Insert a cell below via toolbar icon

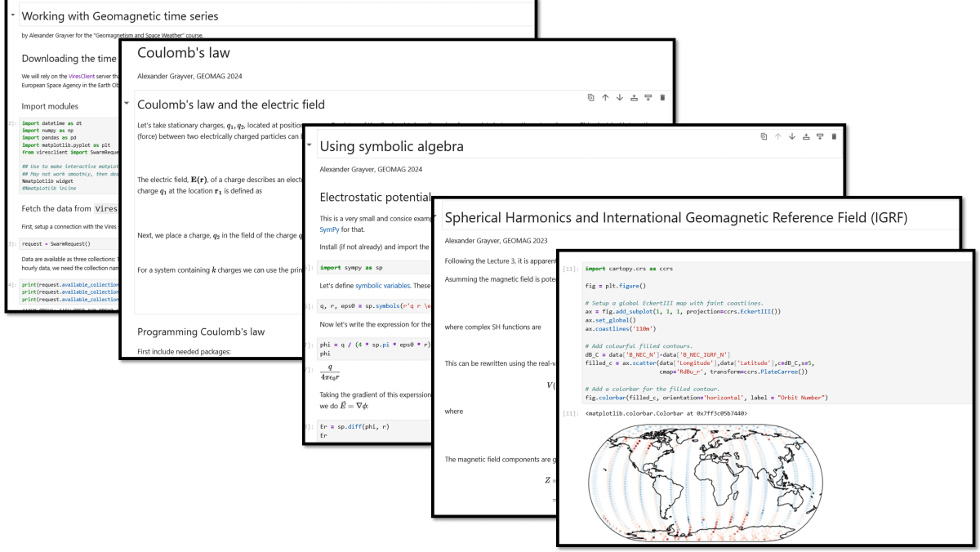(648, 98)
